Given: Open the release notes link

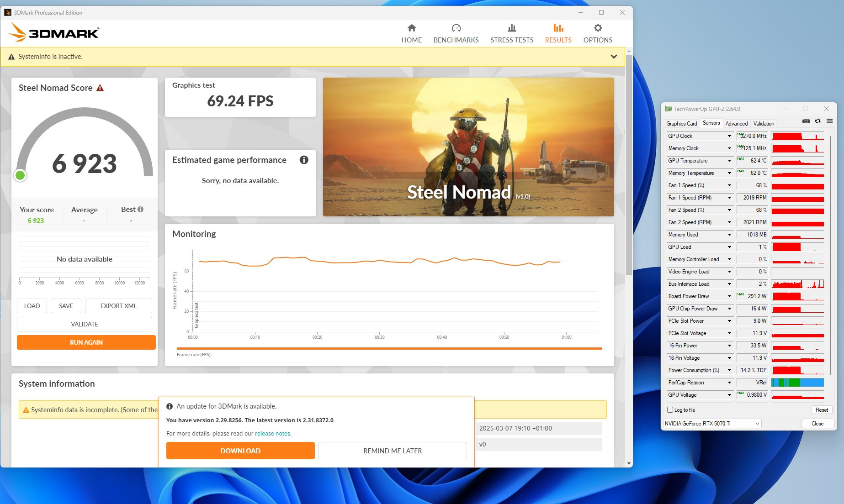Looking at the screenshot, I should (x=273, y=434).
